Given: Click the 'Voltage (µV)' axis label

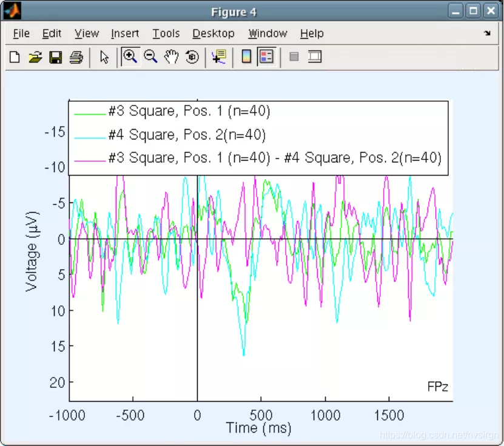Looking at the screenshot, I should 32,251.
